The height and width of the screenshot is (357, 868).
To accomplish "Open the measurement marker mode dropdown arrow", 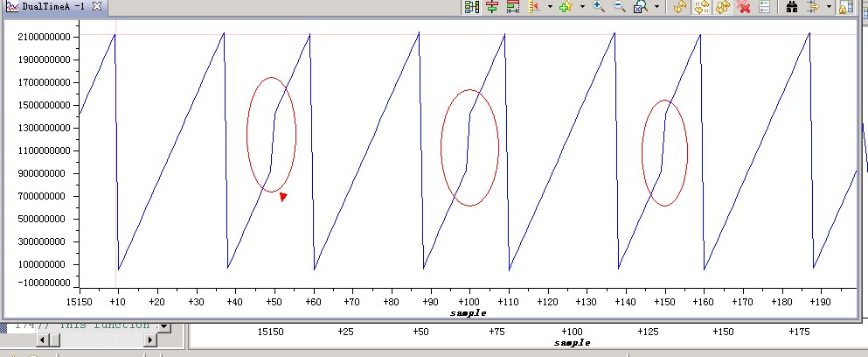I will coord(550,7).
